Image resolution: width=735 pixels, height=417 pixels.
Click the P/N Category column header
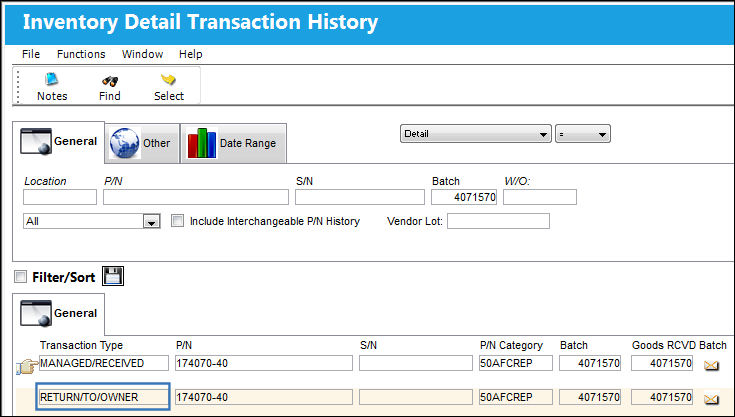(511, 345)
